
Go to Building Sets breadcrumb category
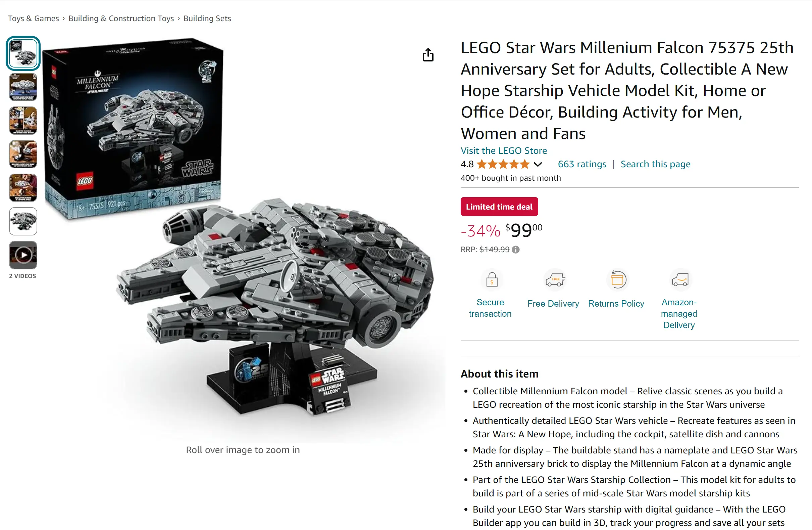tap(207, 18)
